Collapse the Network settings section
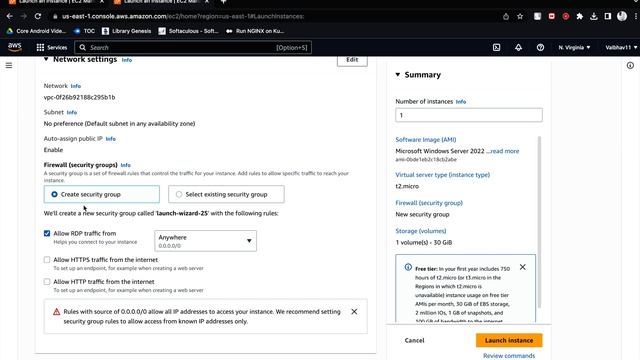The height and width of the screenshot is (360, 640). 46,59
